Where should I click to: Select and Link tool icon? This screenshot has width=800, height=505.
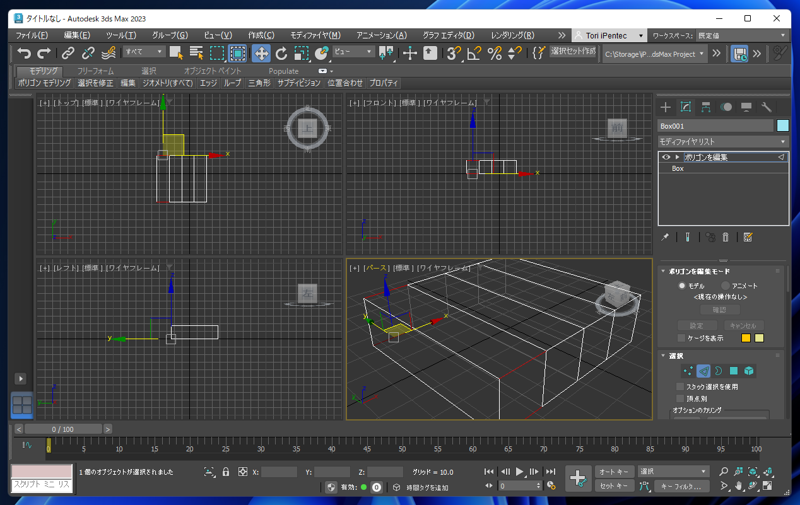[68, 53]
